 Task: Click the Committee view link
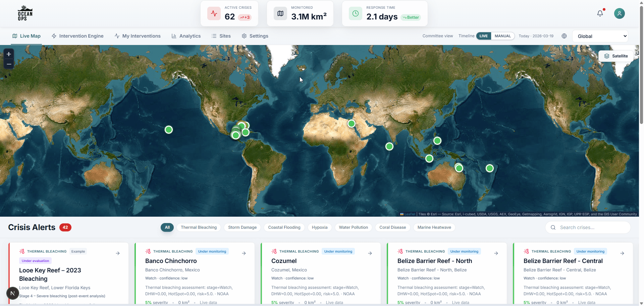(x=437, y=36)
